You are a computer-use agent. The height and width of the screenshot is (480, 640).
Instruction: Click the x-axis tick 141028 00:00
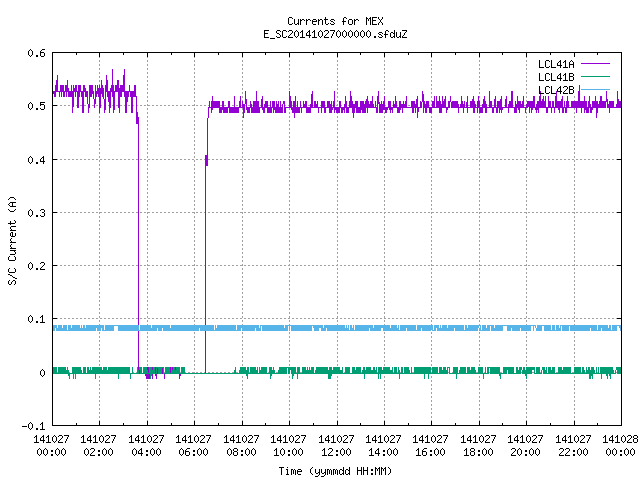click(x=620, y=445)
